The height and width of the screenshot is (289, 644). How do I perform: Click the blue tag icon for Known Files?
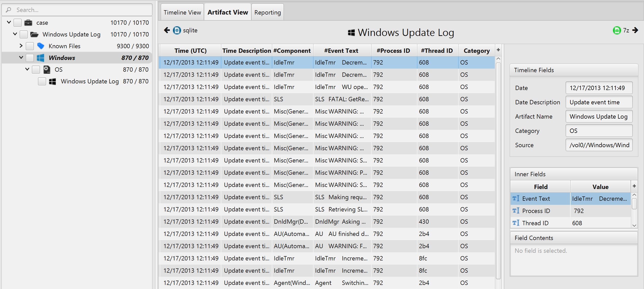[40, 46]
